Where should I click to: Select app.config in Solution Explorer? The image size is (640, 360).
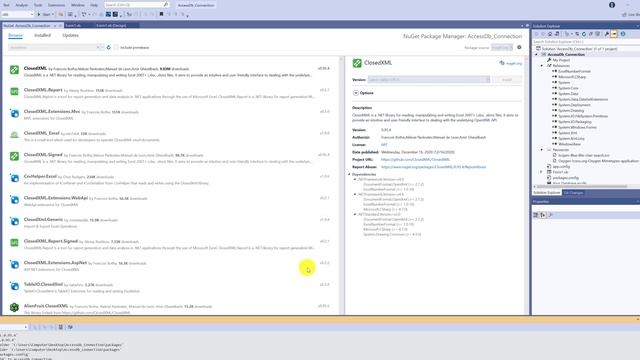pos(561,167)
